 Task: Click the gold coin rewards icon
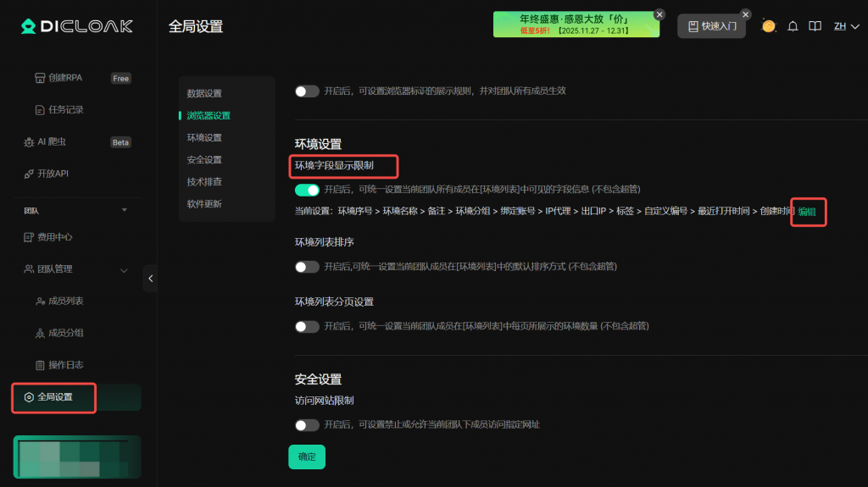[x=769, y=26]
